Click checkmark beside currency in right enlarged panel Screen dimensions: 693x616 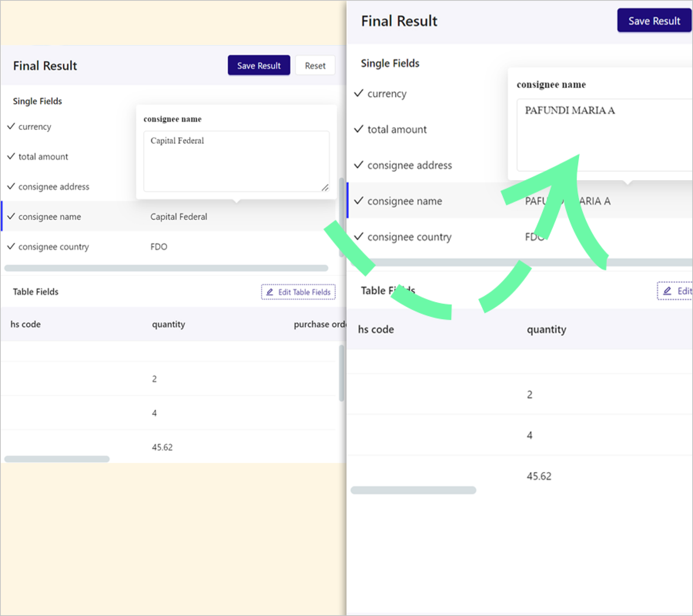click(358, 93)
